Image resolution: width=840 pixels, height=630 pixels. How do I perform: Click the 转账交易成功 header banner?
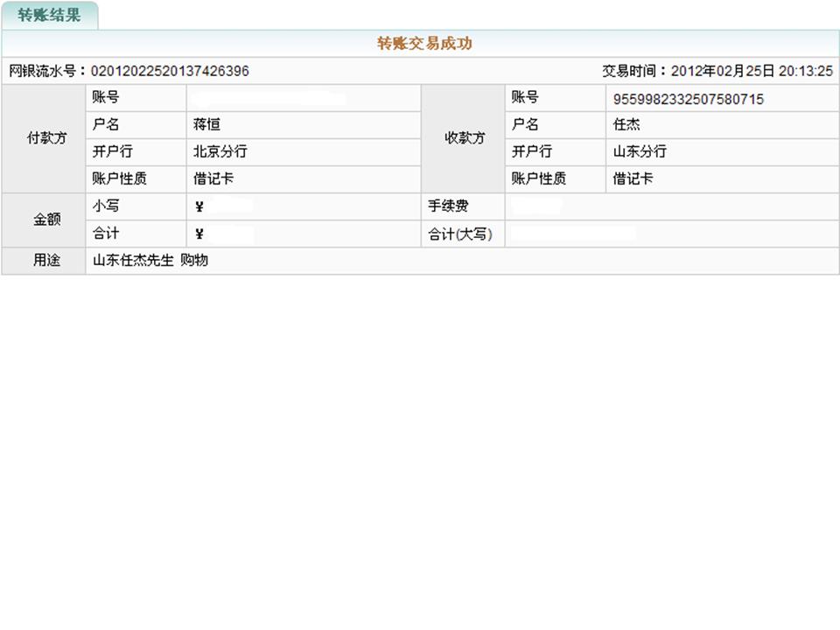pyautogui.click(x=424, y=44)
